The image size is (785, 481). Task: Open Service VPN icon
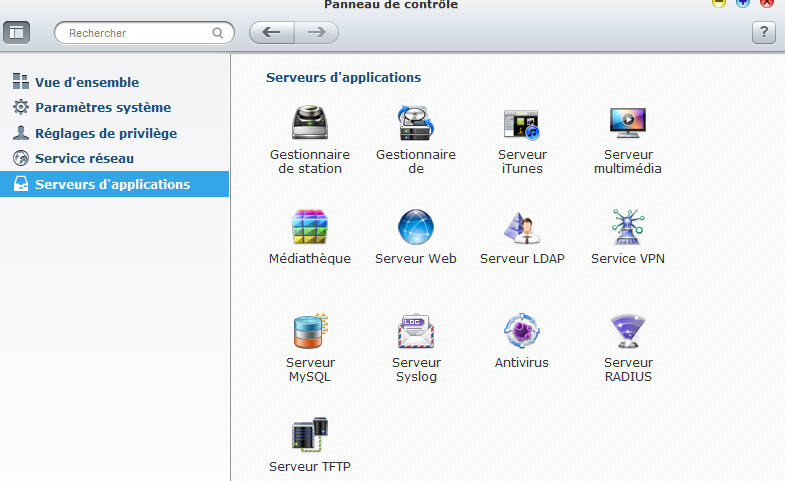(x=628, y=227)
